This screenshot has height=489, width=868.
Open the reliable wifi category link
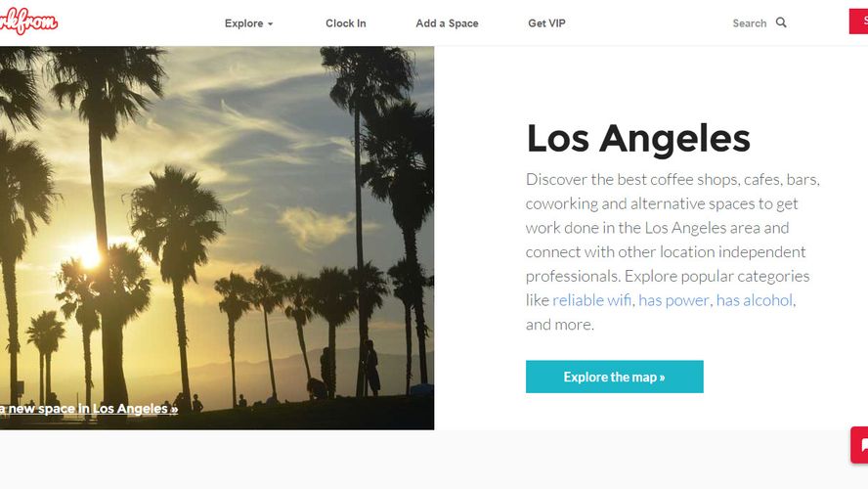tap(591, 300)
